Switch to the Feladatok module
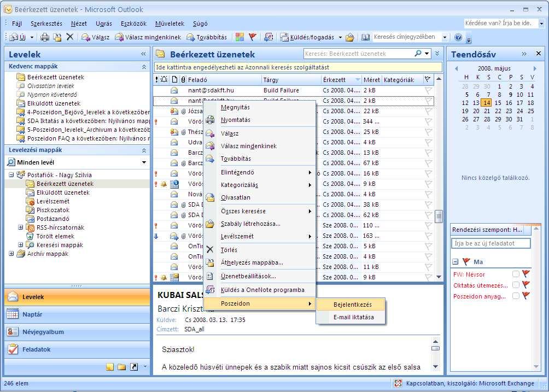This screenshot has height=392, width=549. [x=77, y=349]
